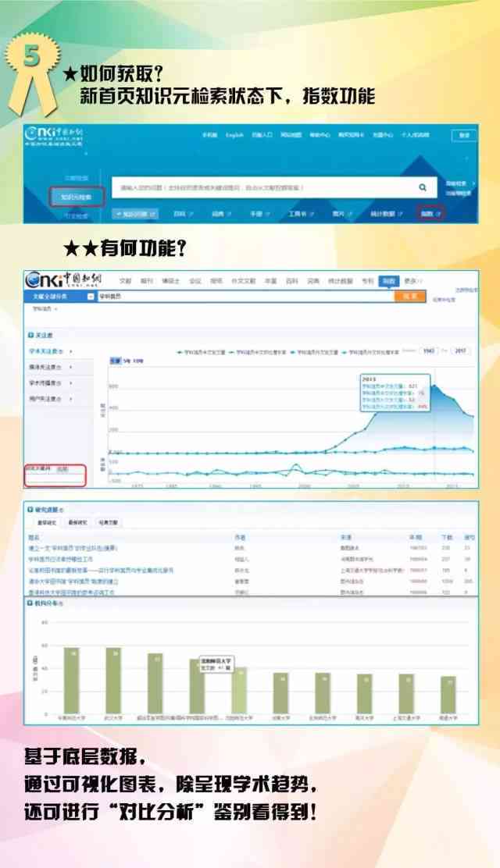Open the 指数 link under the homepage search box
Screen dimensions: 500x868
pyautogui.click(x=430, y=214)
